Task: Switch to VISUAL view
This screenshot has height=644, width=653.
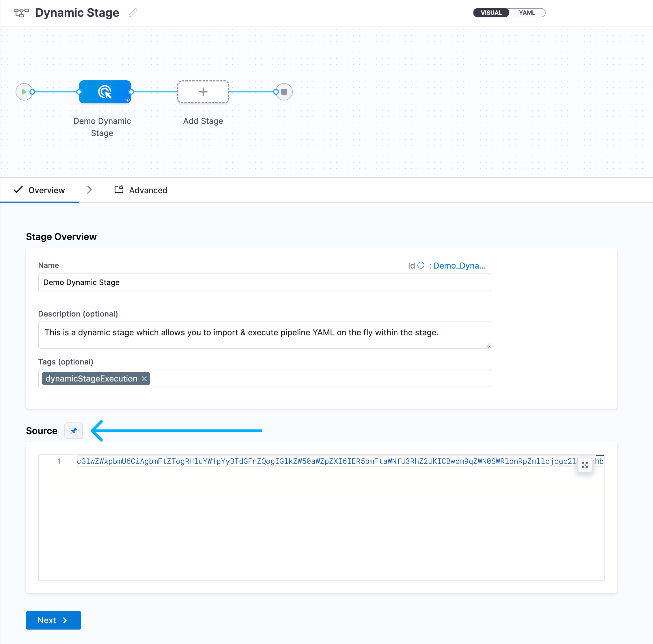Action: click(491, 13)
